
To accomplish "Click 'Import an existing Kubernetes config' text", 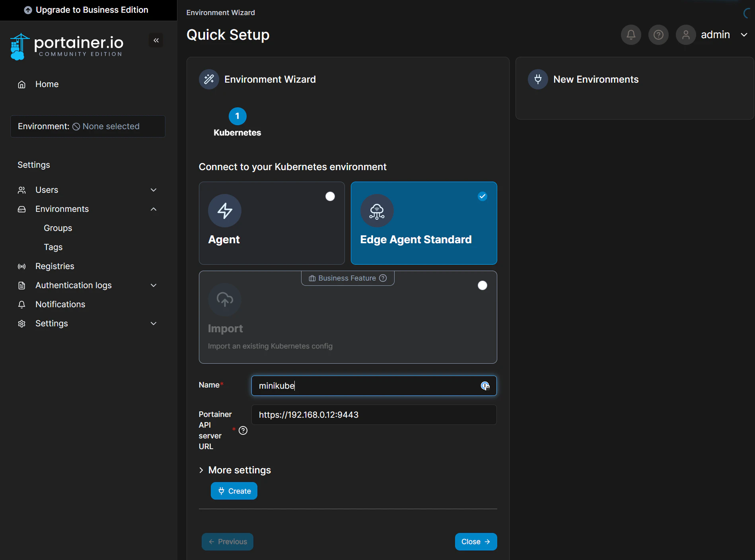I will click(270, 346).
